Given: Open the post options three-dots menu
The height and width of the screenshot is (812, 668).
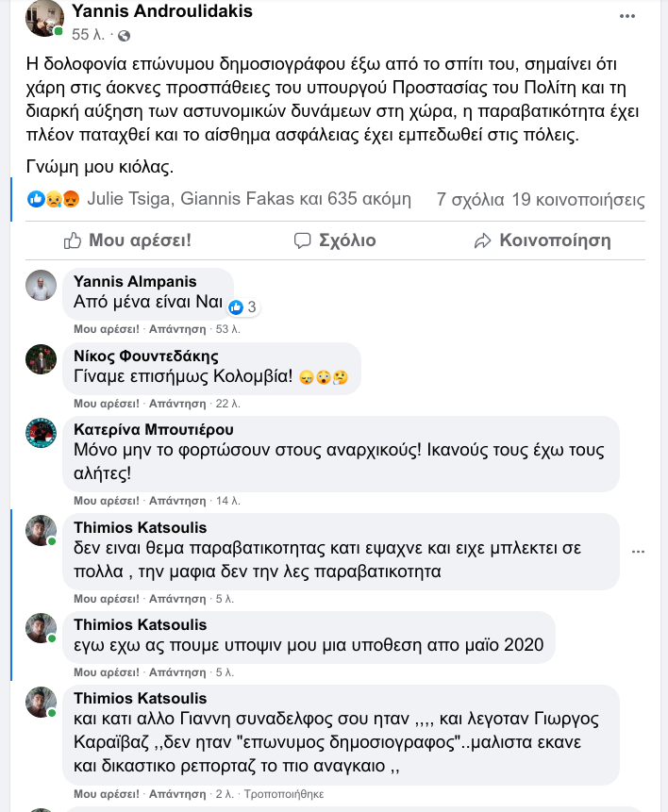Looking at the screenshot, I should [x=627, y=17].
